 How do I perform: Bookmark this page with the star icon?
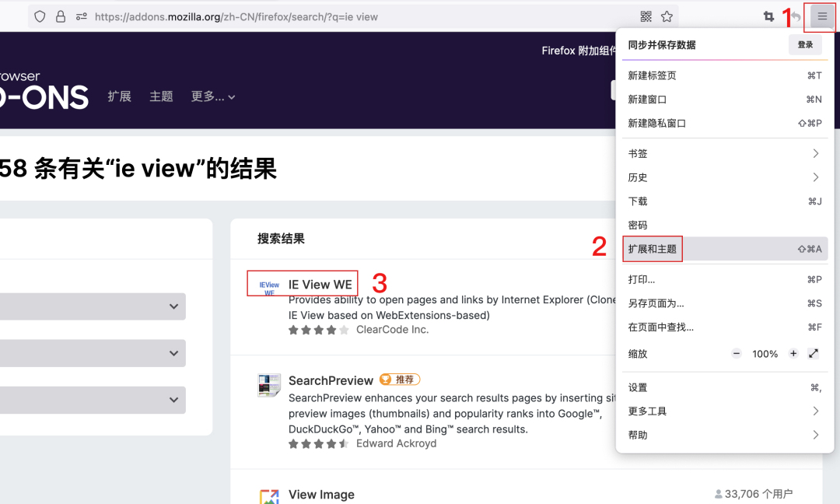(x=667, y=16)
